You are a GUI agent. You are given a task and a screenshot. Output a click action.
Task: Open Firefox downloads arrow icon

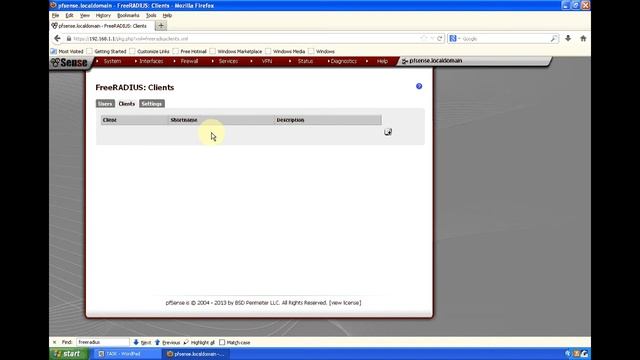pyautogui.click(x=568, y=38)
